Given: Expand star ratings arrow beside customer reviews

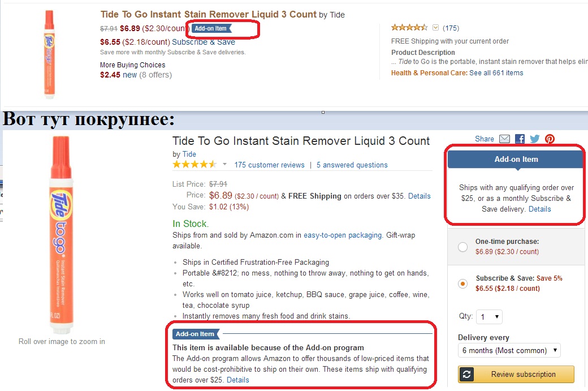Looking at the screenshot, I should pos(224,165).
